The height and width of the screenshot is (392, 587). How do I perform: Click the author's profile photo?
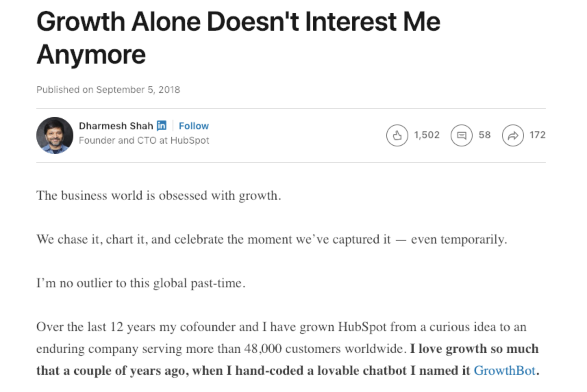(55, 135)
